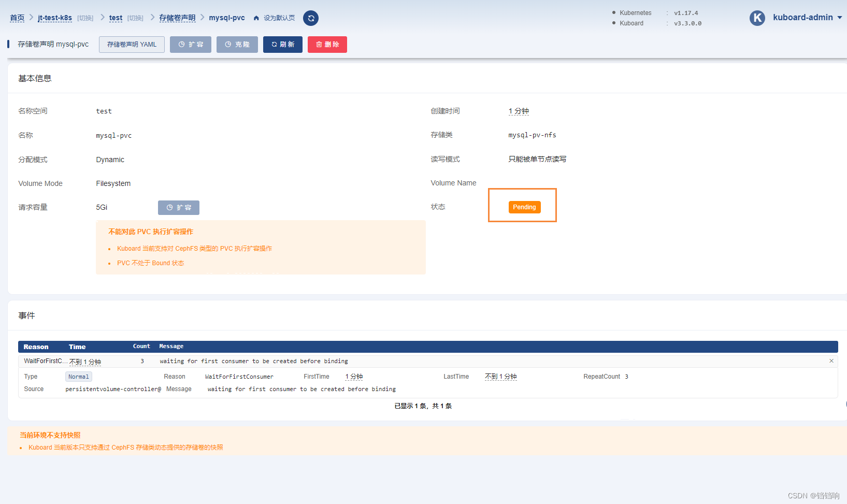847x504 pixels.
Task: Click 设为默认页 to set default page
Action: [x=279, y=18]
